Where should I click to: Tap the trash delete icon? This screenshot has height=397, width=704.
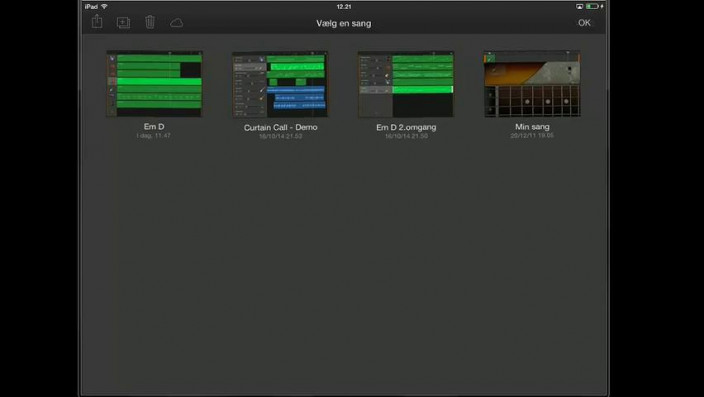pyautogui.click(x=150, y=22)
